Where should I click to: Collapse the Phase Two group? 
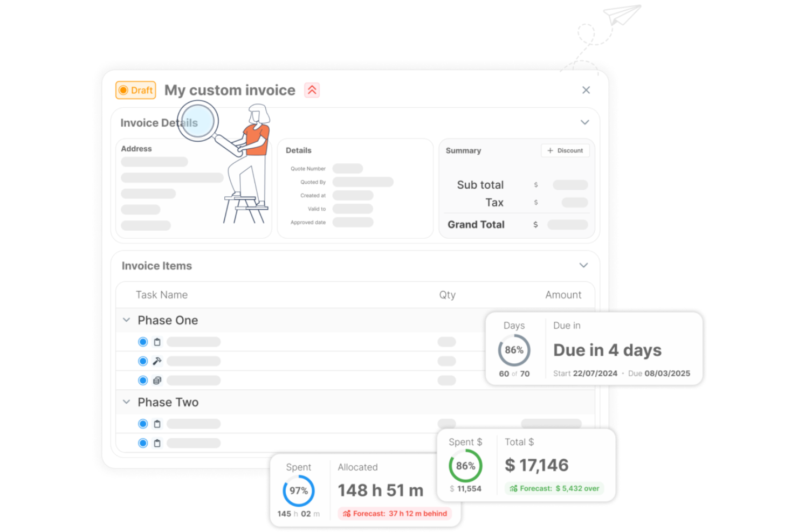[x=126, y=402]
